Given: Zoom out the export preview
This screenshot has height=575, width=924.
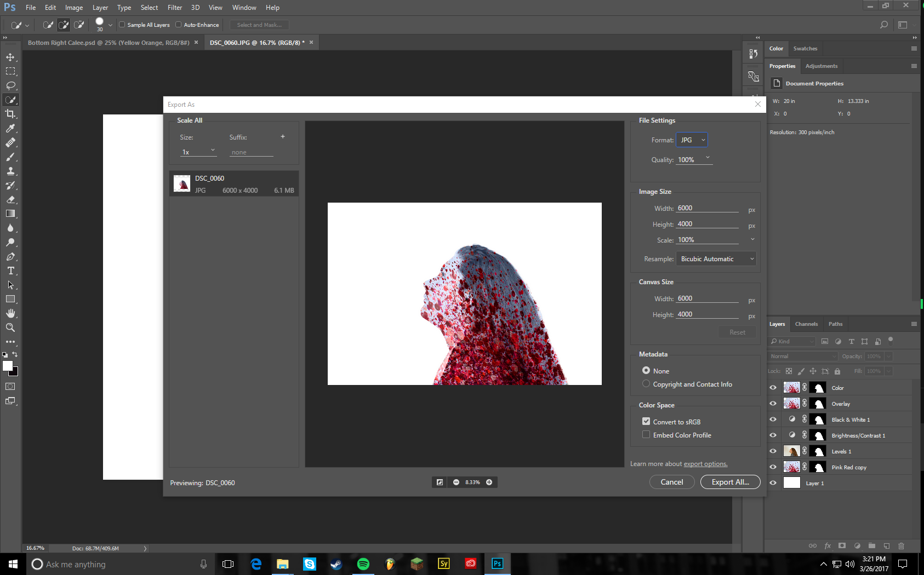Looking at the screenshot, I should coord(456,482).
